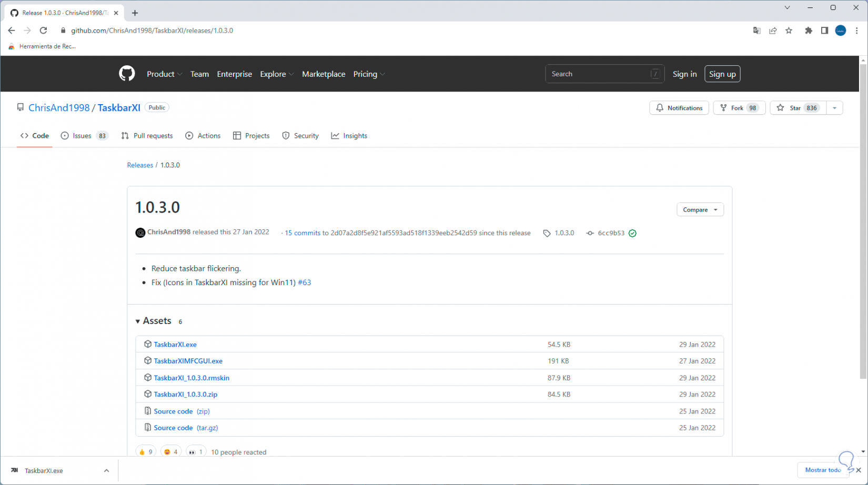Viewport: 868px width, 485px height.
Task: Open the Star button dropdown arrow
Action: [834, 108]
